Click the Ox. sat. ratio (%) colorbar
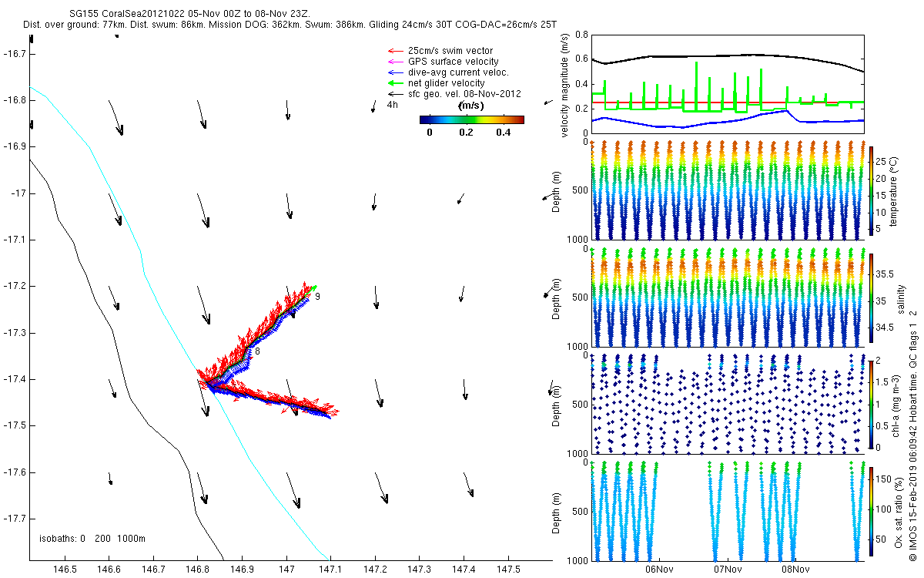924x578 pixels. point(871,512)
